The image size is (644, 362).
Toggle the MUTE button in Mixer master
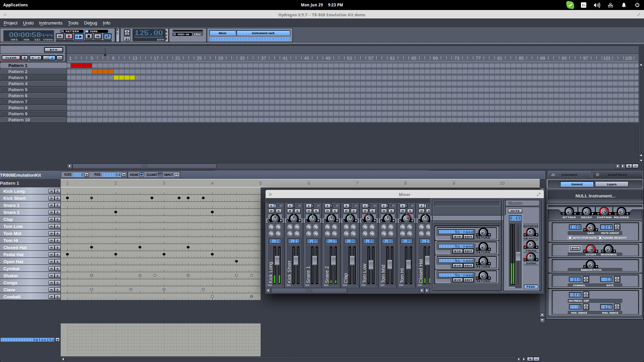point(515,211)
